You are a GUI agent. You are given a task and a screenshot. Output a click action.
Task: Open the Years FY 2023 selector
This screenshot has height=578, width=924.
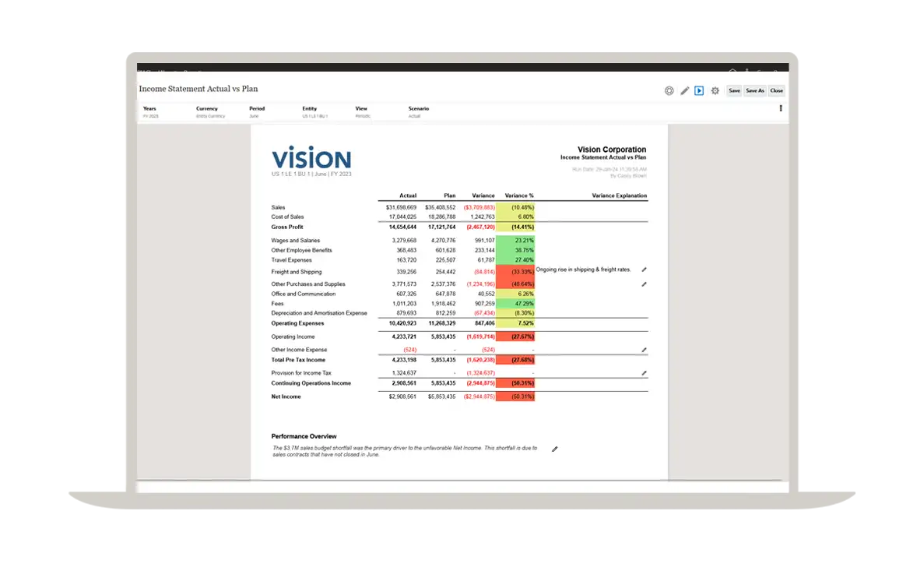coord(150,116)
